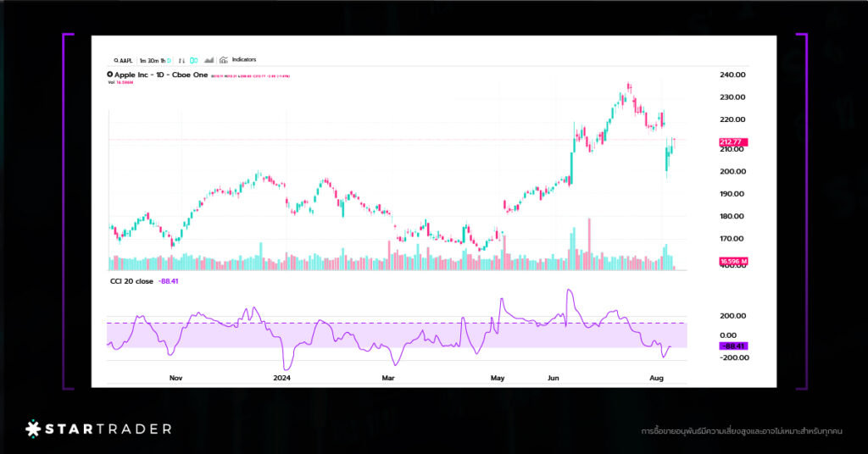Switch to the 1h timeframe
Screen dimensions: 868x454
[163, 60]
